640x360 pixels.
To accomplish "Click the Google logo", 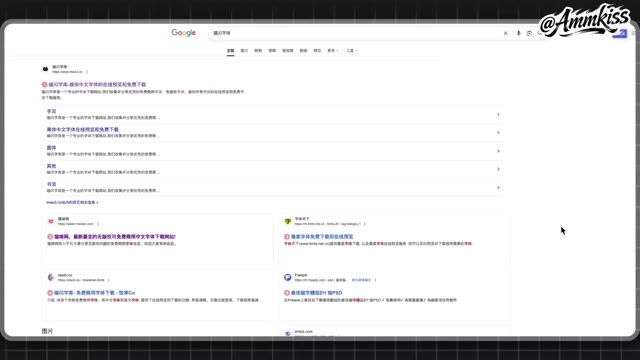I will coord(184,33).
